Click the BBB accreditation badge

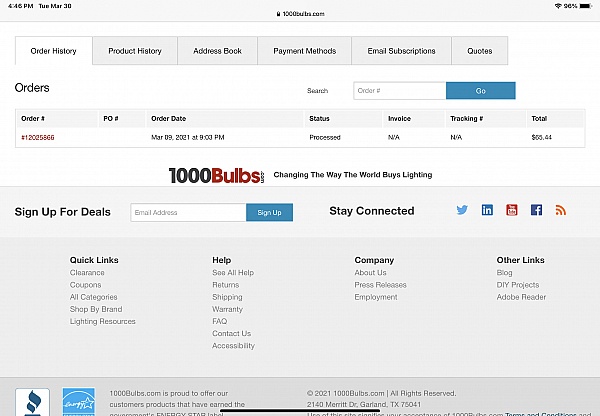(32, 403)
